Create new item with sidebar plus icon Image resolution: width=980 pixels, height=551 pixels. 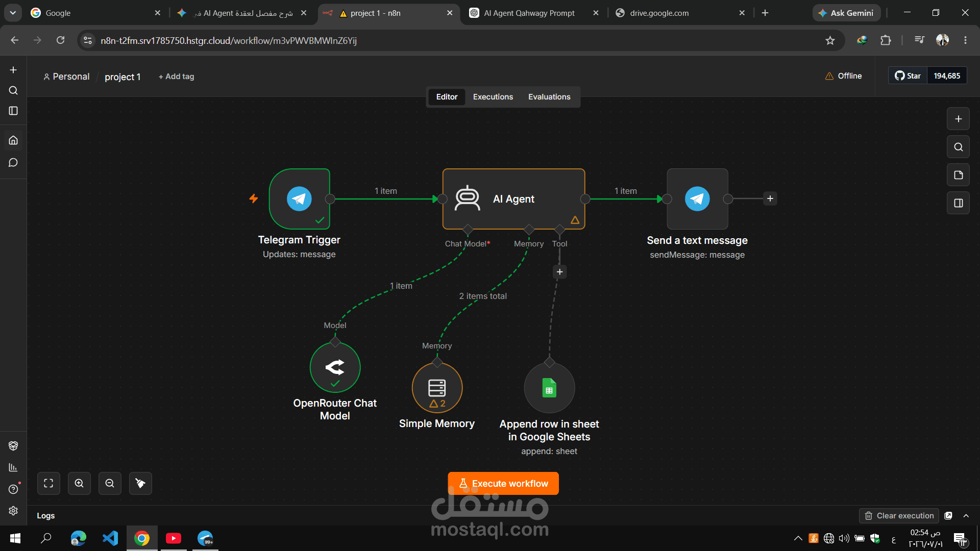tap(13, 70)
